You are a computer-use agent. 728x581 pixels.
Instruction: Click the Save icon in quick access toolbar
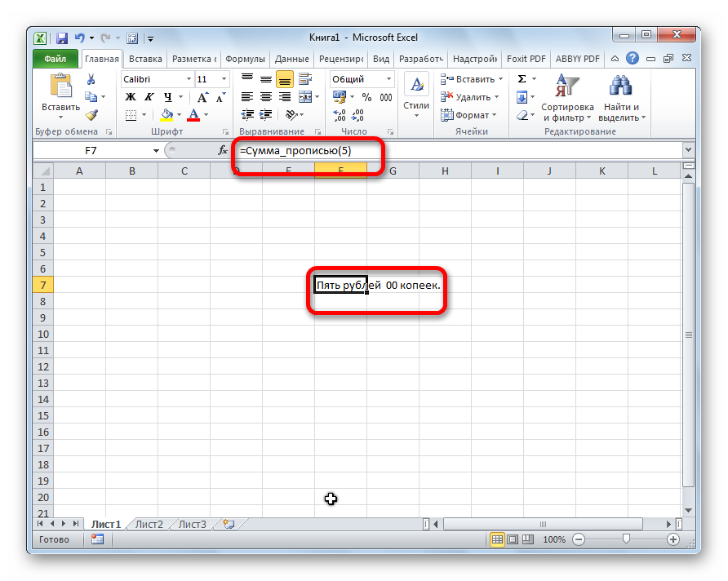click(62, 38)
